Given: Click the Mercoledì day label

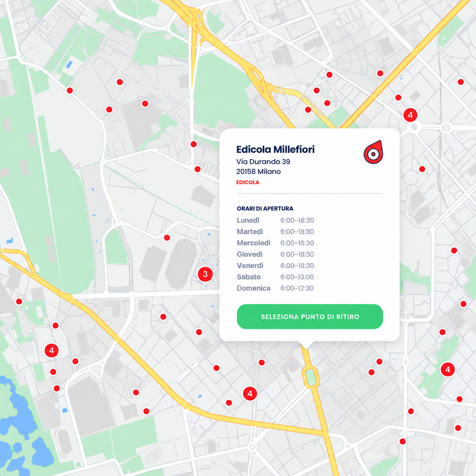Looking at the screenshot, I should [254, 243].
